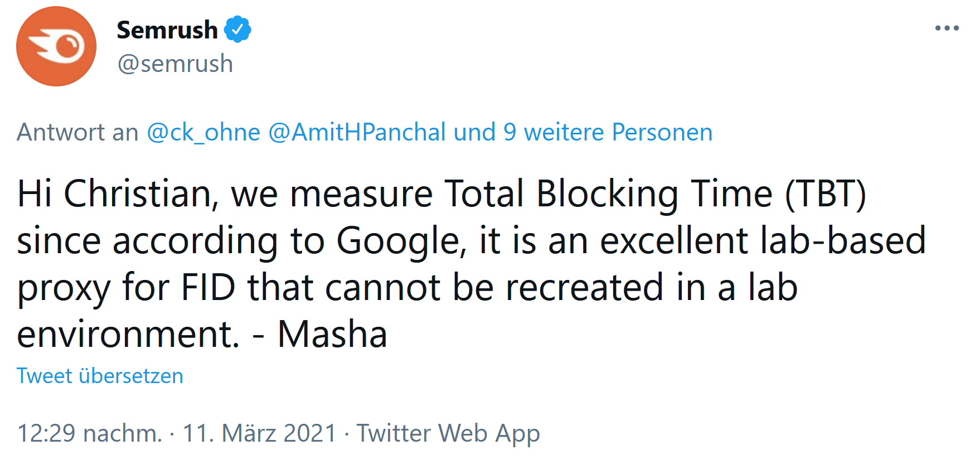Click the @semrush handle
980x469 pixels.
click(x=174, y=63)
